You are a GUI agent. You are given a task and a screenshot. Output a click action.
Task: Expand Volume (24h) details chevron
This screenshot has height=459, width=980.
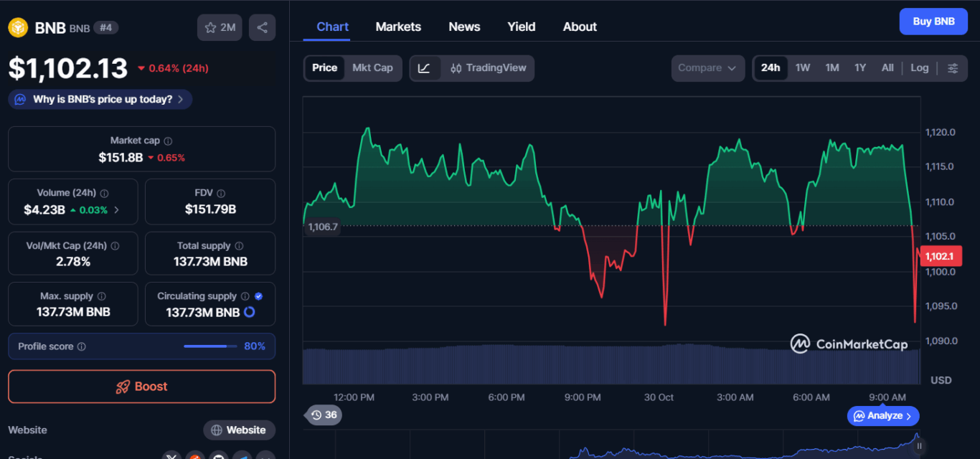coord(117,210)
